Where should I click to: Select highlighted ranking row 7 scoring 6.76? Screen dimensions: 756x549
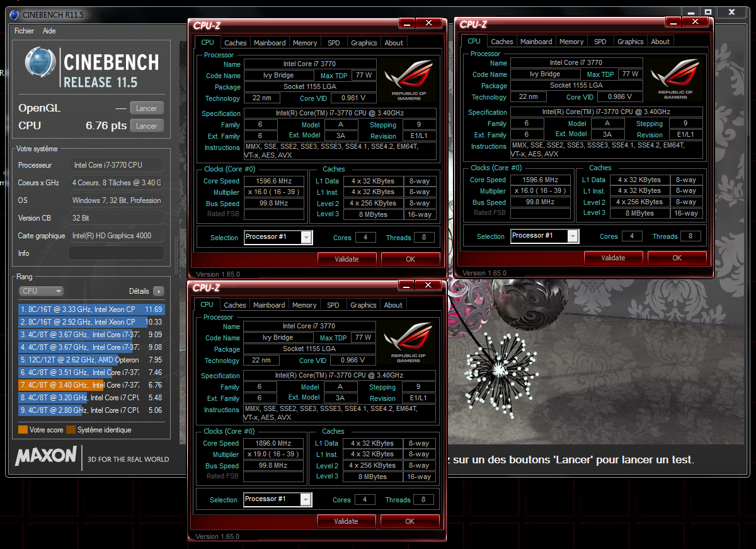(92, 385)
